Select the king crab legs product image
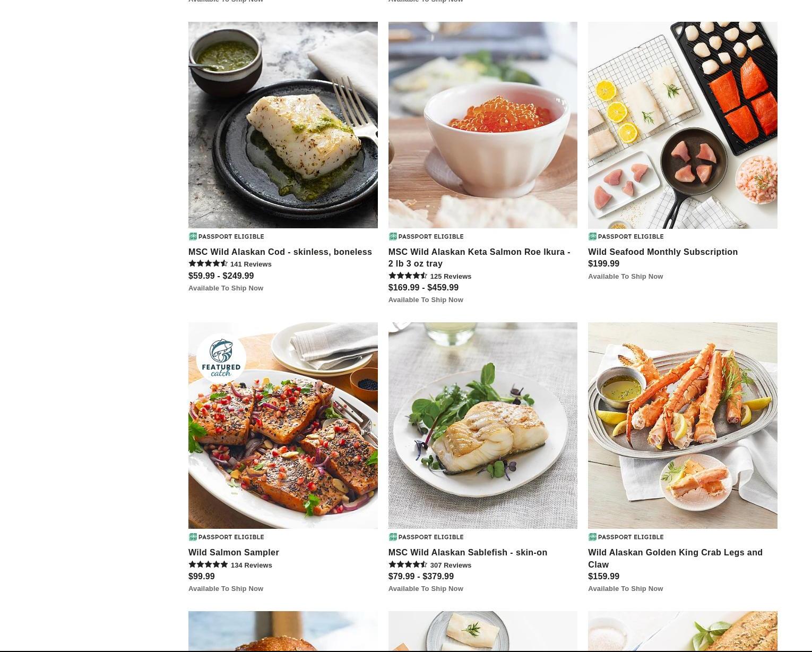The image size is (812, 652). [683, 425]
